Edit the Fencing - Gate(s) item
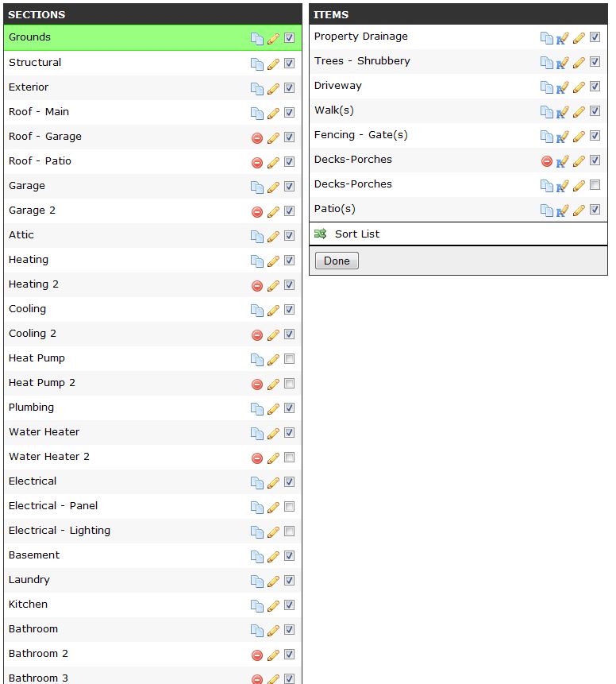616x684 pixels. tap(579, 137)
